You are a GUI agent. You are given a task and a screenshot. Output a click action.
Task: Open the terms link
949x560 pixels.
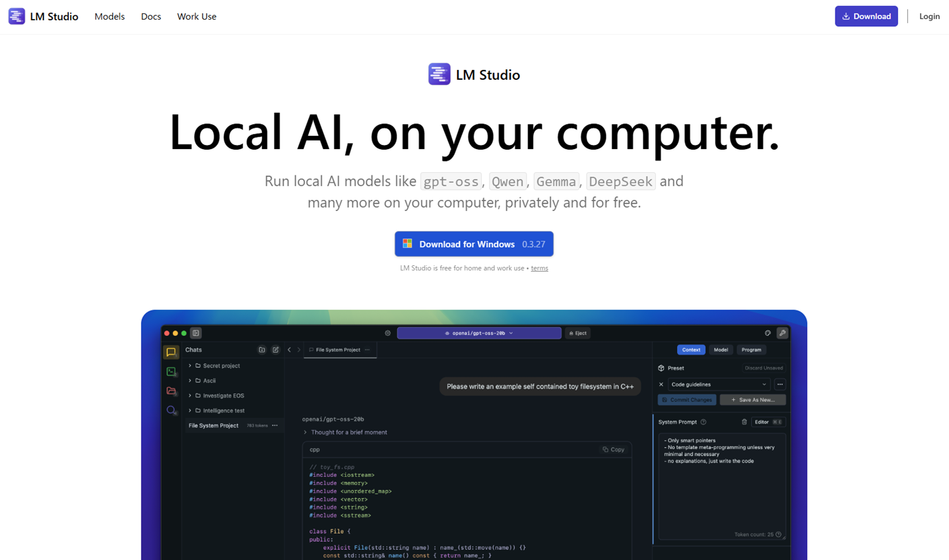pyautogui.click(x=539, y=268)
